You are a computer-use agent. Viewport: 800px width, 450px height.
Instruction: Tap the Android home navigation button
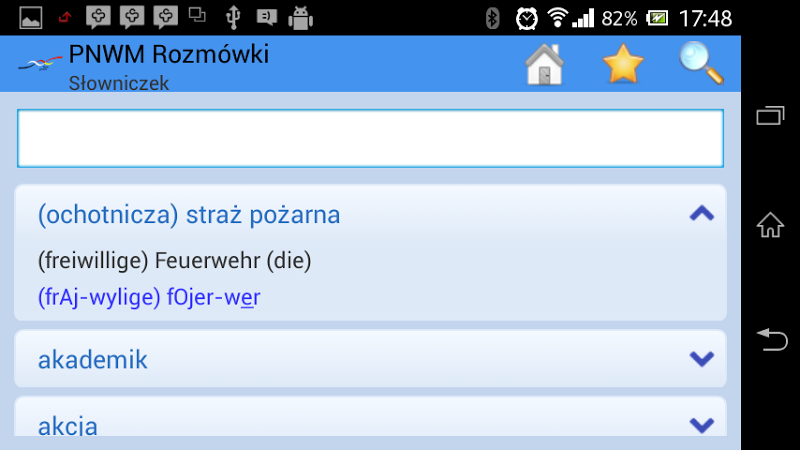click(770, 225)
